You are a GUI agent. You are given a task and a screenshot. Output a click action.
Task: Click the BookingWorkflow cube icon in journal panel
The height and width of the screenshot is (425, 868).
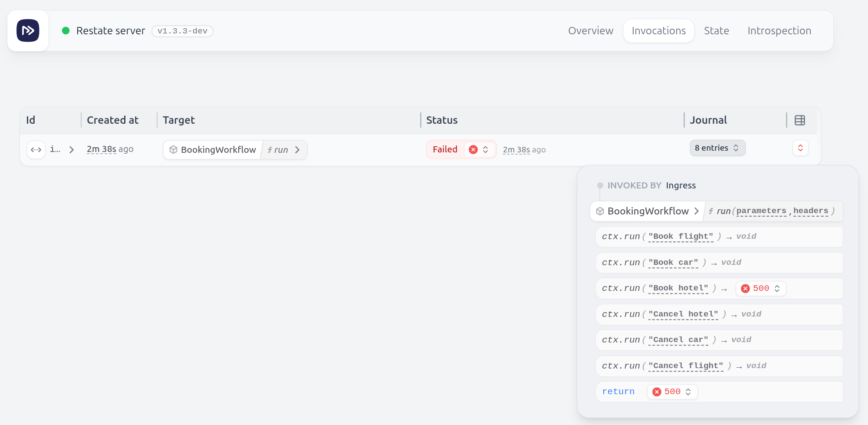(600, 211)
